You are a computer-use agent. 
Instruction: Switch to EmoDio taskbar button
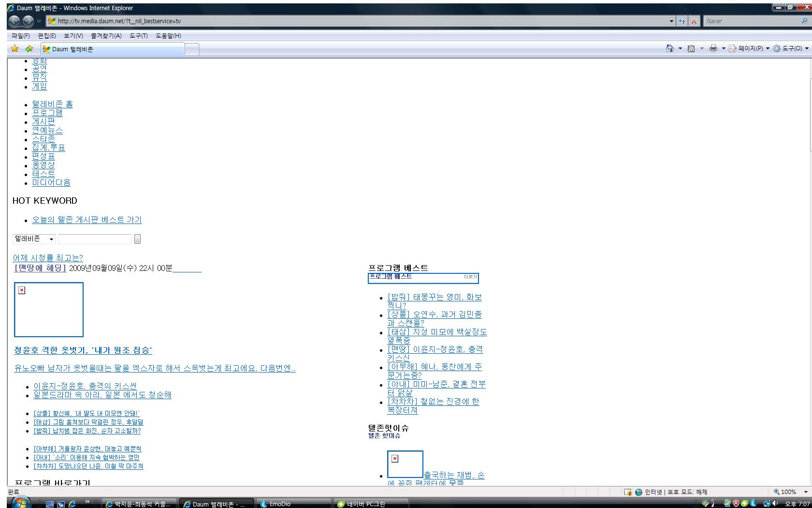[x=293, y=504]
